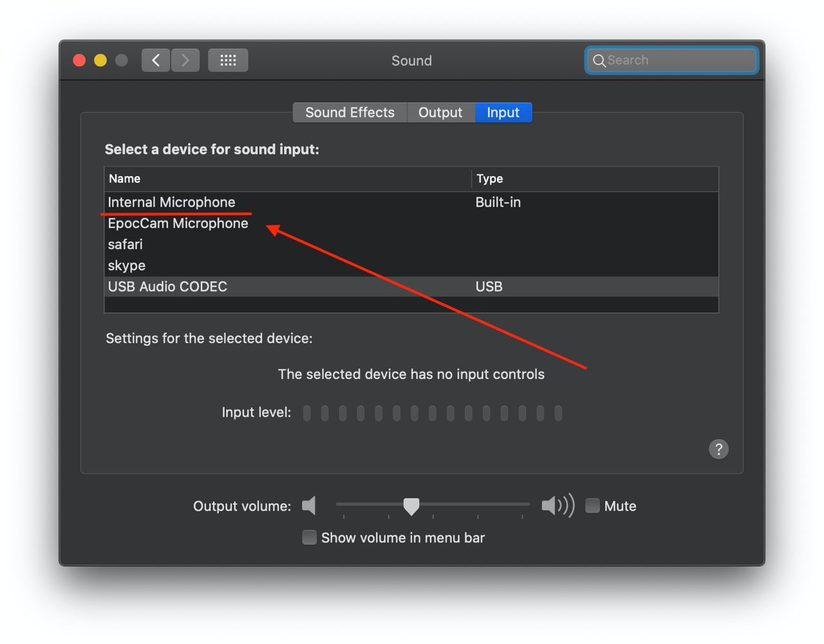Click the magnifying glass in the search field
Image resolution: width=824 pixels, height=644 pixels.
[x=599, y=60]
